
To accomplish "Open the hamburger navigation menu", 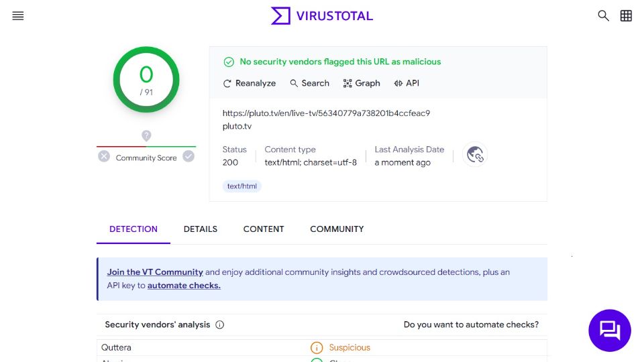I will [18, 16].
